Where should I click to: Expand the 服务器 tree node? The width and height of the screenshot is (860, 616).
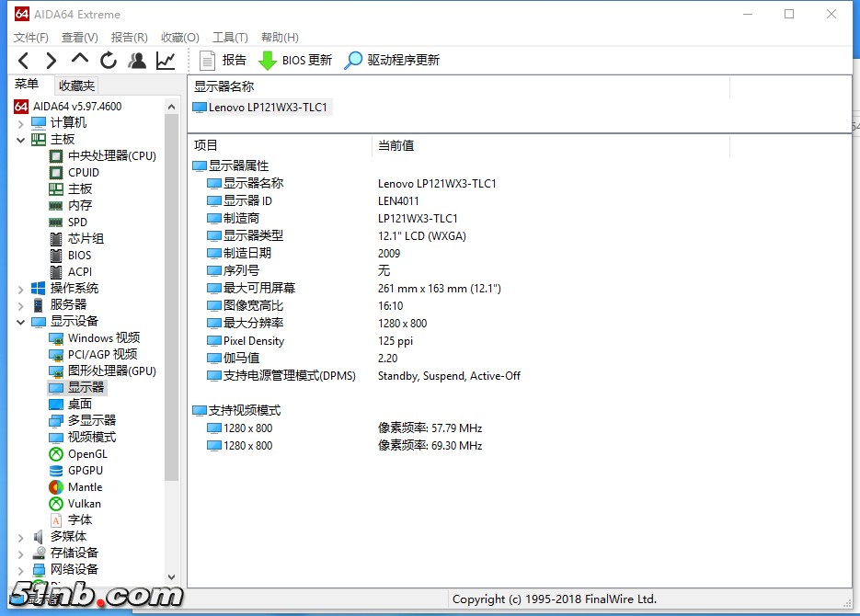(x=21, y=305)
